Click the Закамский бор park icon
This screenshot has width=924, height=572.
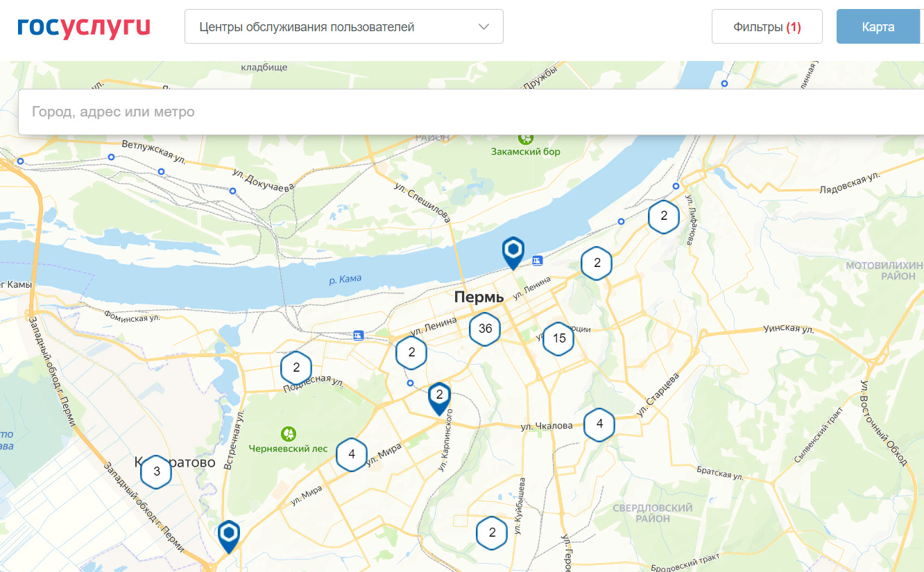pos(526,137)
